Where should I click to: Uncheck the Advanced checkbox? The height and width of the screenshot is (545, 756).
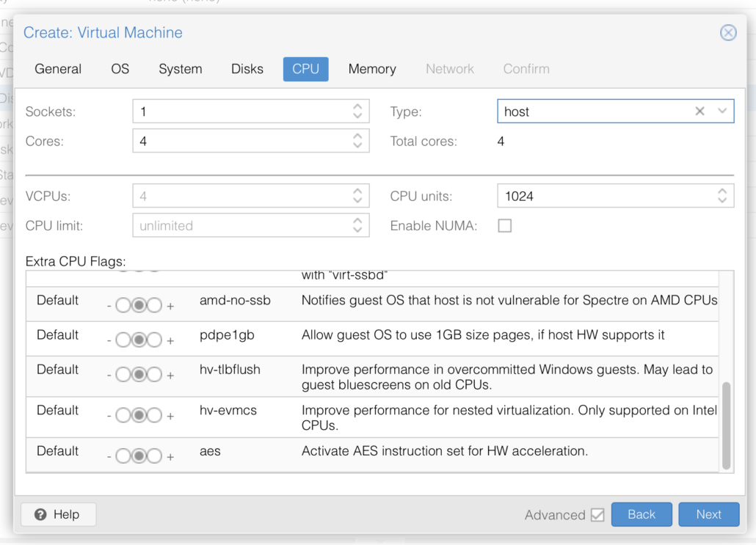[597, 515]
